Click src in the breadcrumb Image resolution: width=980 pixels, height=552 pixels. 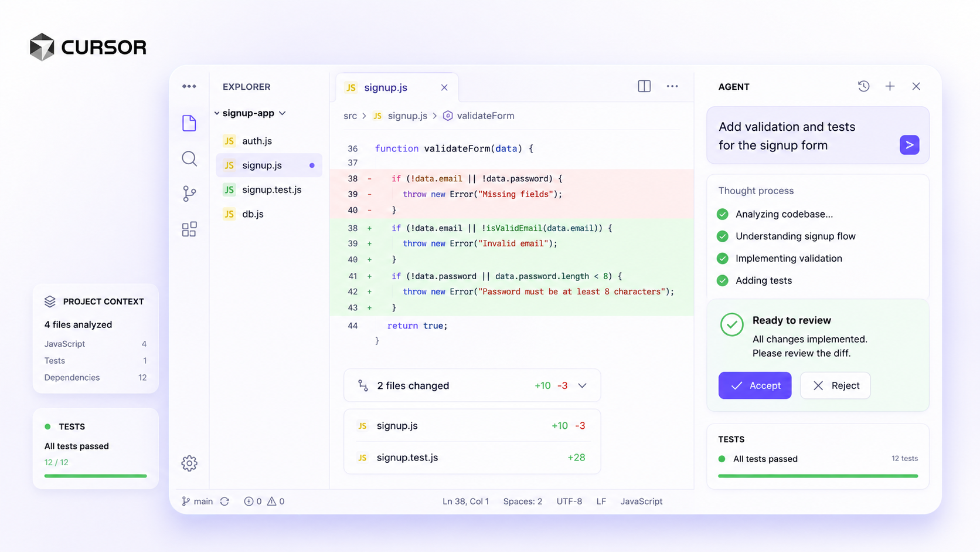[350, 116]
